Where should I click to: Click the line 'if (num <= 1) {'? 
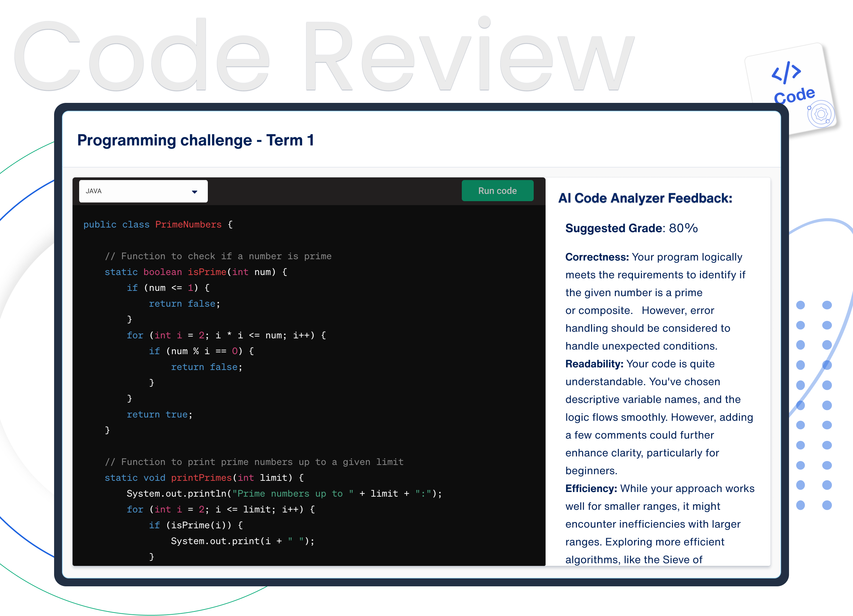(x=168, y=288)
